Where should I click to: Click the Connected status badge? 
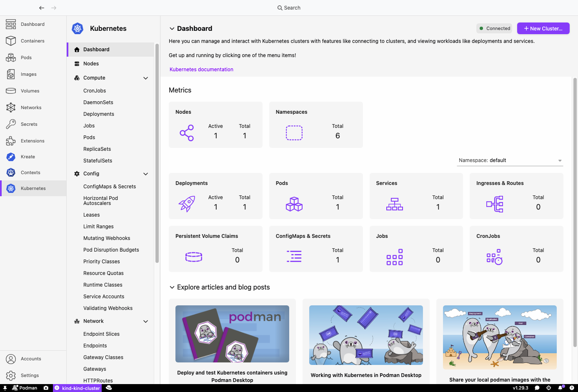(x=494, y=28)
